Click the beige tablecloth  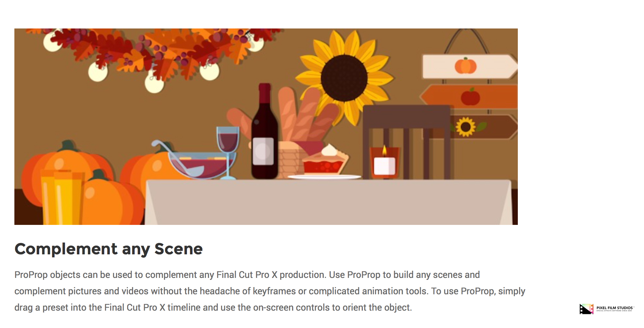click(x=327, y=203)
